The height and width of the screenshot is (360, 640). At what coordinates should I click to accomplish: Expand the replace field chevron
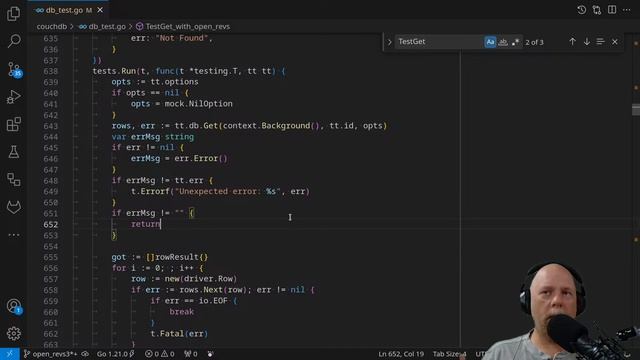click(x=389, y=42)
